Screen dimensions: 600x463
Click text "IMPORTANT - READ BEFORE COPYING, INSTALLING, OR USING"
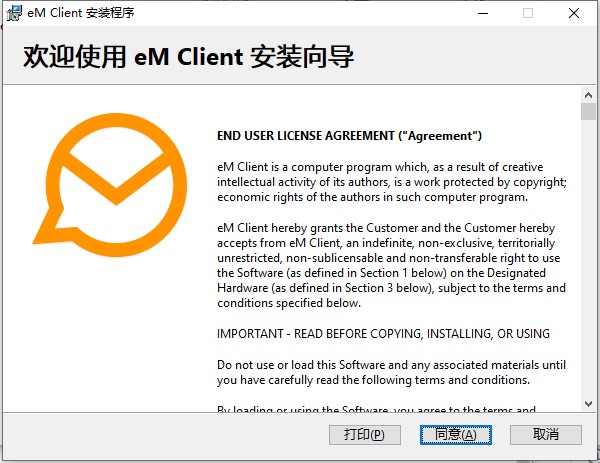(383, 334)
